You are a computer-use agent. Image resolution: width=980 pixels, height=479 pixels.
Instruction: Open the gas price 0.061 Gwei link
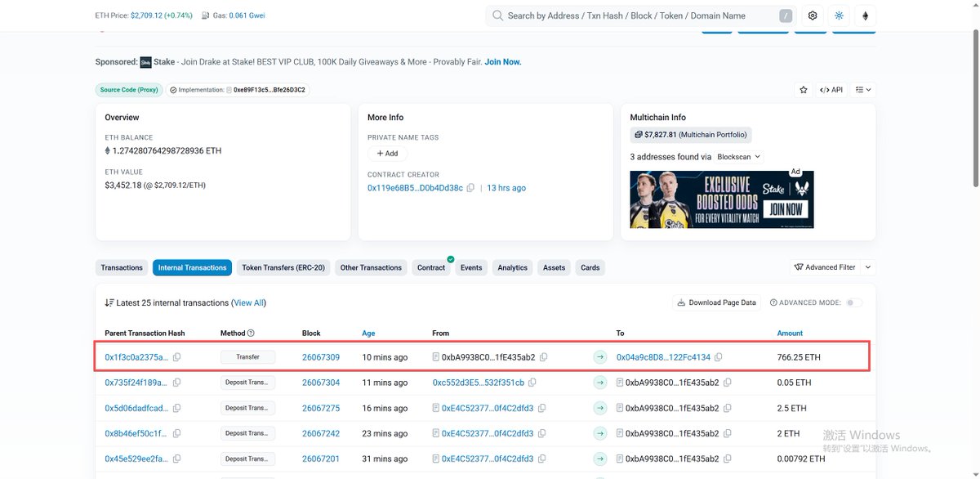[x=247, y=16]
